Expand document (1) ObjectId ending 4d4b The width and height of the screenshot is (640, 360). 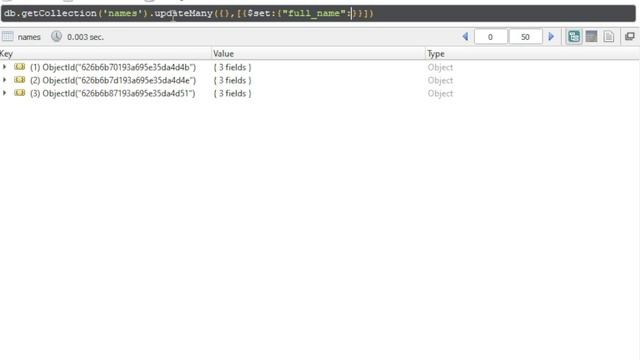point(4,67)
